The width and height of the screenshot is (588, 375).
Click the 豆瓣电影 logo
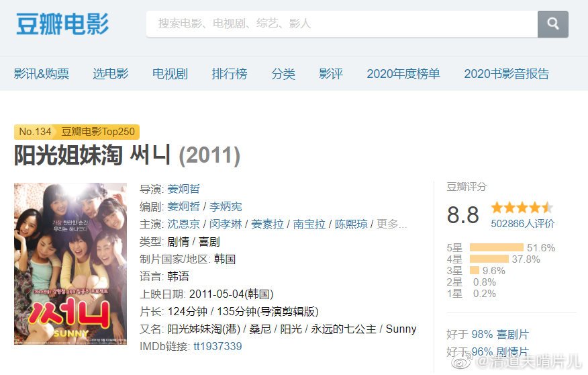pyautogui.click(x=62, y=24)
